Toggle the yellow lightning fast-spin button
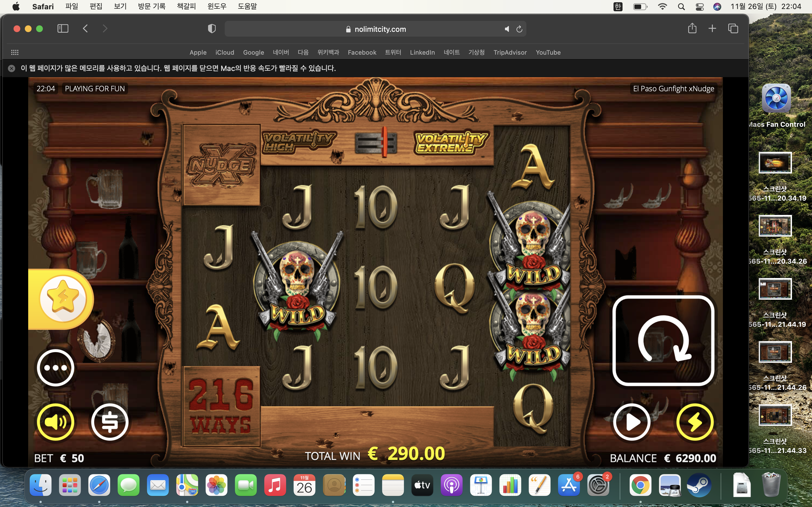 click(x=694, y=422)
